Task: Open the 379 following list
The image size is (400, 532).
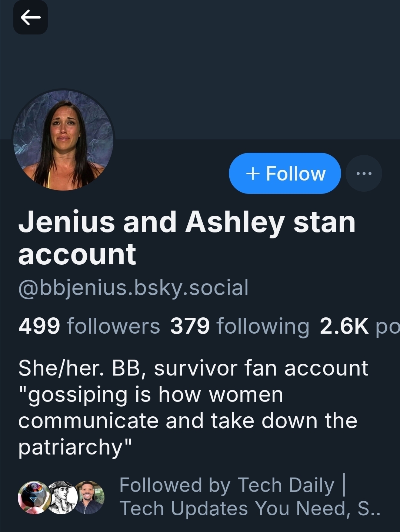Action: pos(239,326)
